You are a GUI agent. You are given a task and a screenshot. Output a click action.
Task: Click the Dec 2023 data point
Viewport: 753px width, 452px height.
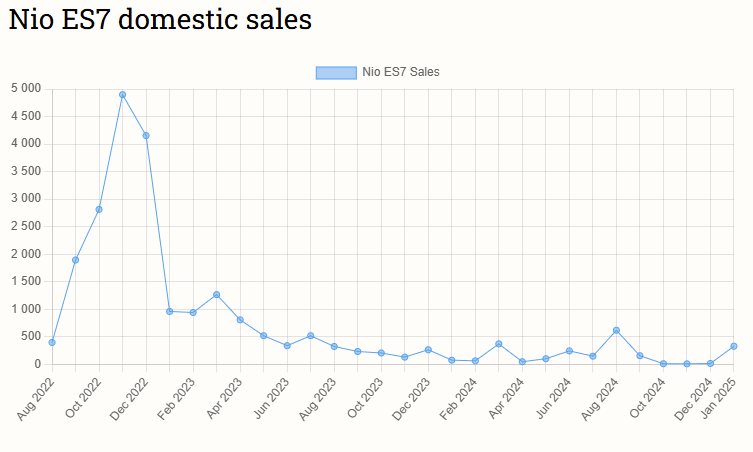(x=428, y=350)
